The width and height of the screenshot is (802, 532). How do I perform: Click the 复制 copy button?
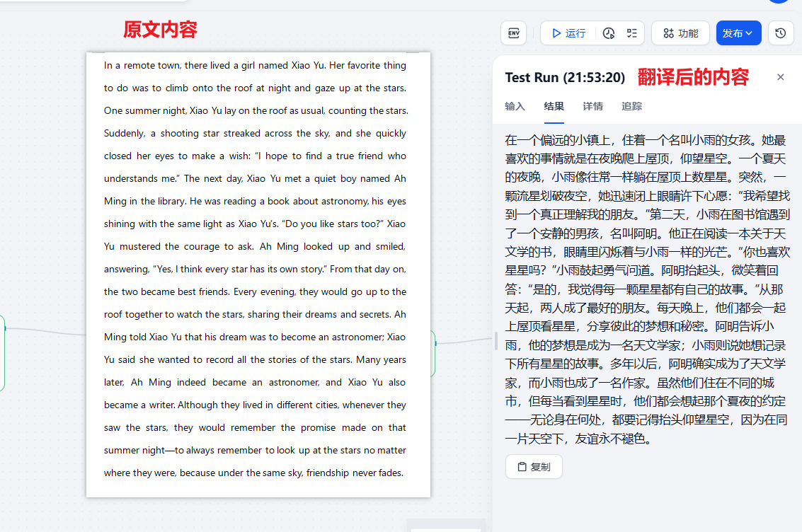click(x=534, y=467)
